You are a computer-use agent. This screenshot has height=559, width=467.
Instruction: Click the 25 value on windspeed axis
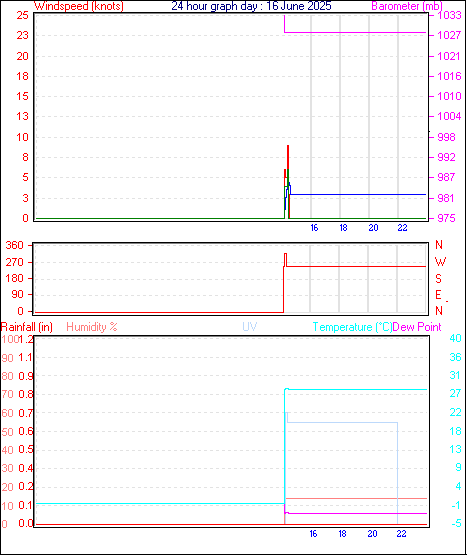tap(22, 15)
